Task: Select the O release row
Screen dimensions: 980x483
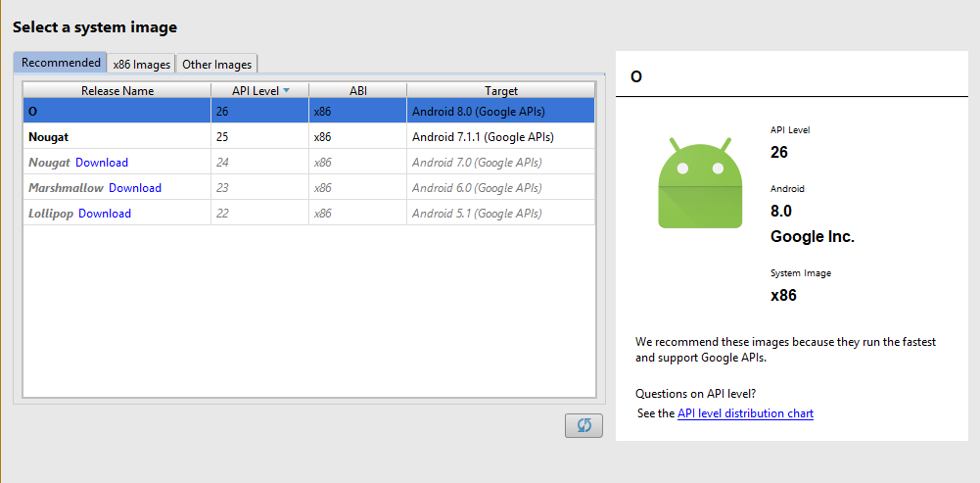Action: tap(308, 112)
